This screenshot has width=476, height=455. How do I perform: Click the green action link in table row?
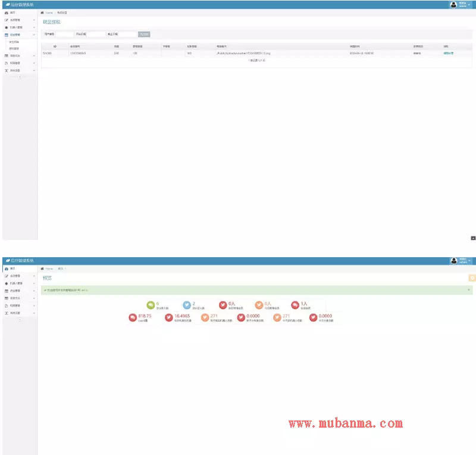448,54
